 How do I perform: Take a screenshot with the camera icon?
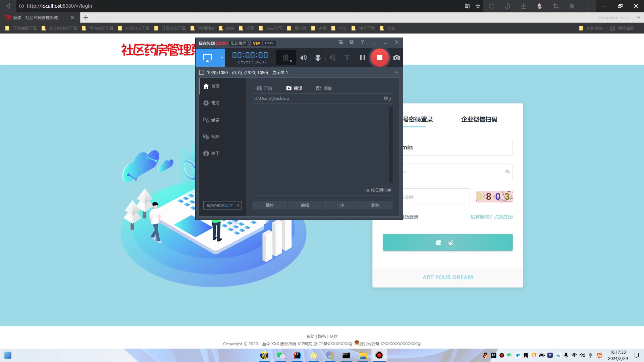tap(396, 58)
